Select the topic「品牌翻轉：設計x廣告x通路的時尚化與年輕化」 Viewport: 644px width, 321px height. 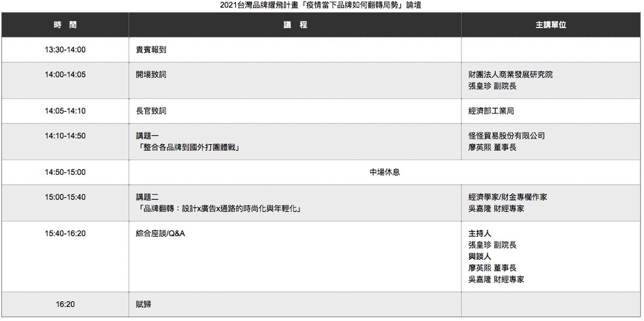click(x=218, y=208)
